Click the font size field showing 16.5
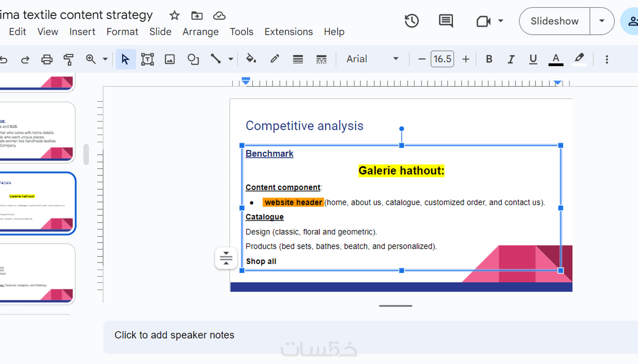The height and width of the screenshot is (364, 638). click(x=442, y=59)
